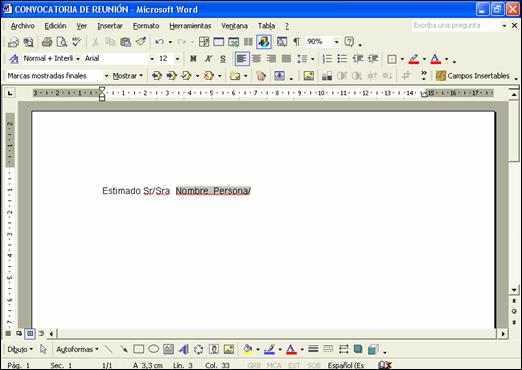This screenshot has width=522, height=370.
Task: Toggle Italic formatting (K button)
Action: (208, 59)
